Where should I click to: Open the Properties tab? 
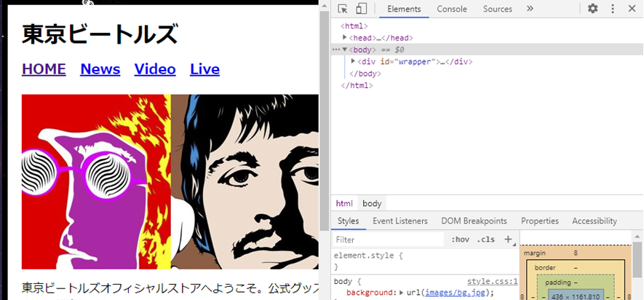coord(540,221)
